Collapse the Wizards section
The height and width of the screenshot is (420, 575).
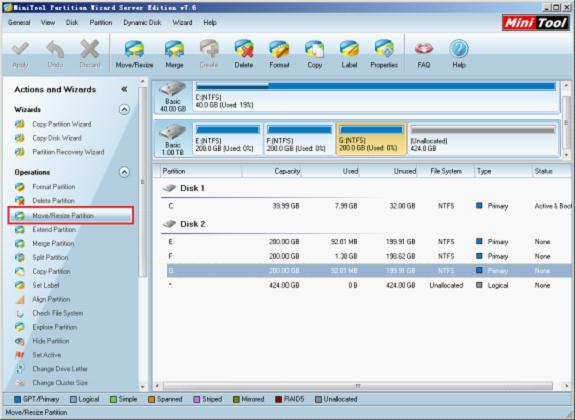124,109
